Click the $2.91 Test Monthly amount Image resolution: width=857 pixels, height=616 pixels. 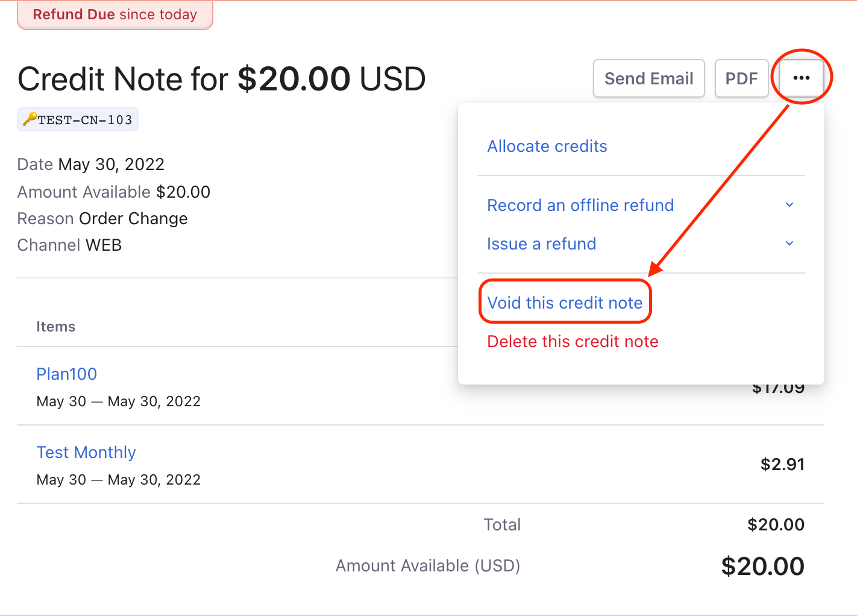[782, 464]
